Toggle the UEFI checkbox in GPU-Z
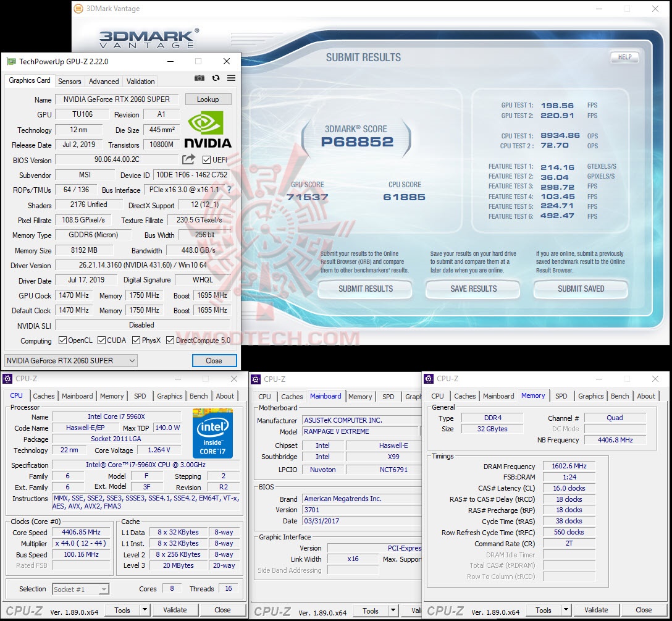 [206, 159]
